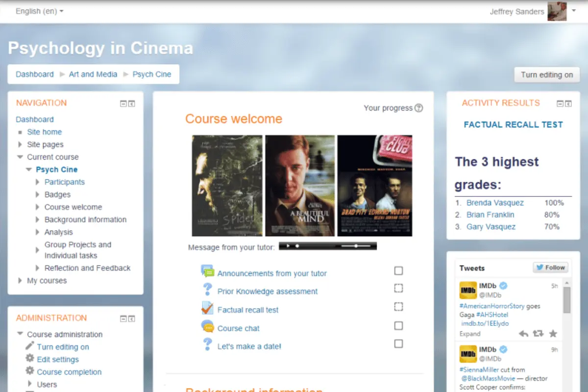Hide the Activity Results block
The image size is (588, 392).
coord(560,103)
